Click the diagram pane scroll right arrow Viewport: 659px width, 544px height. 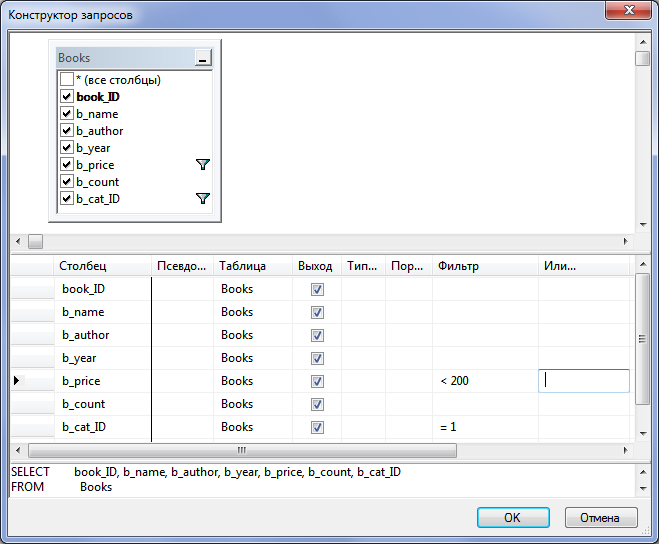625,241
